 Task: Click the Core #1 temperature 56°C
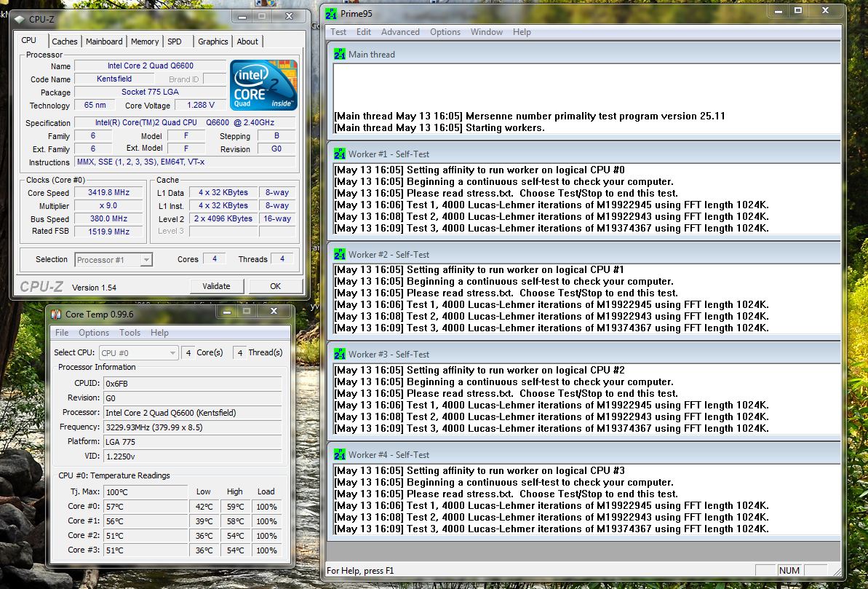point(146,521)
